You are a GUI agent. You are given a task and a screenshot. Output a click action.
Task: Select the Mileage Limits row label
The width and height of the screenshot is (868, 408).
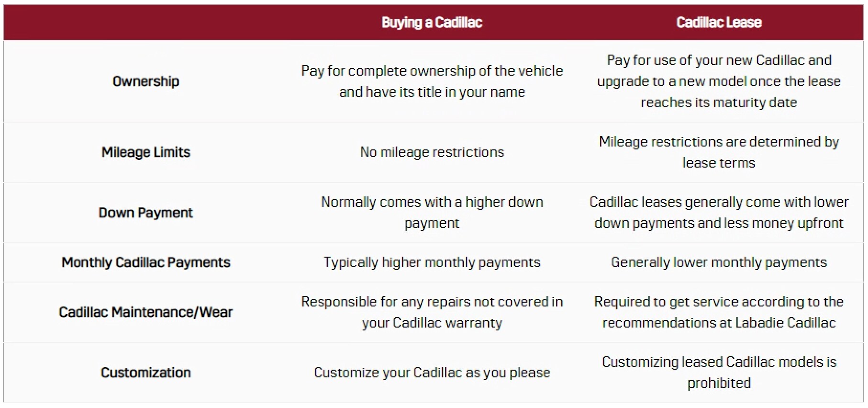click(x=146, y=152)
